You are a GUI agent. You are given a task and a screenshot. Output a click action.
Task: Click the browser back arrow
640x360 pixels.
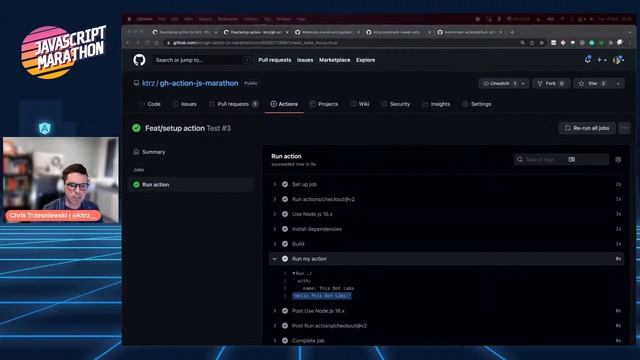[128, 43]
